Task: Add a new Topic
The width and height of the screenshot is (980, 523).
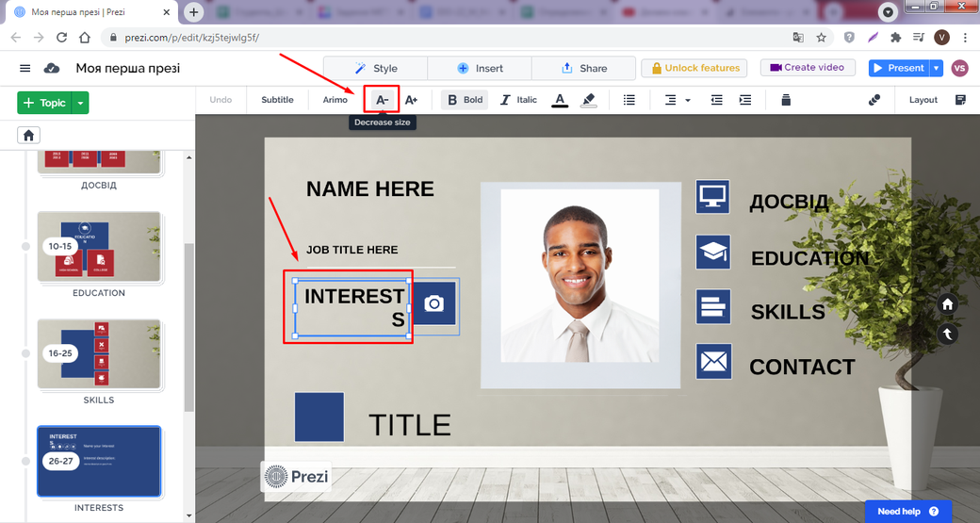Action: pyautogui.click(x=44, y=103)
